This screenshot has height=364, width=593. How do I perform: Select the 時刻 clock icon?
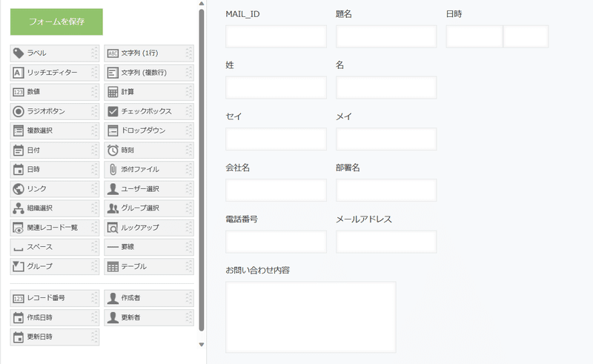pyautogui.click(x=113, y=150)
